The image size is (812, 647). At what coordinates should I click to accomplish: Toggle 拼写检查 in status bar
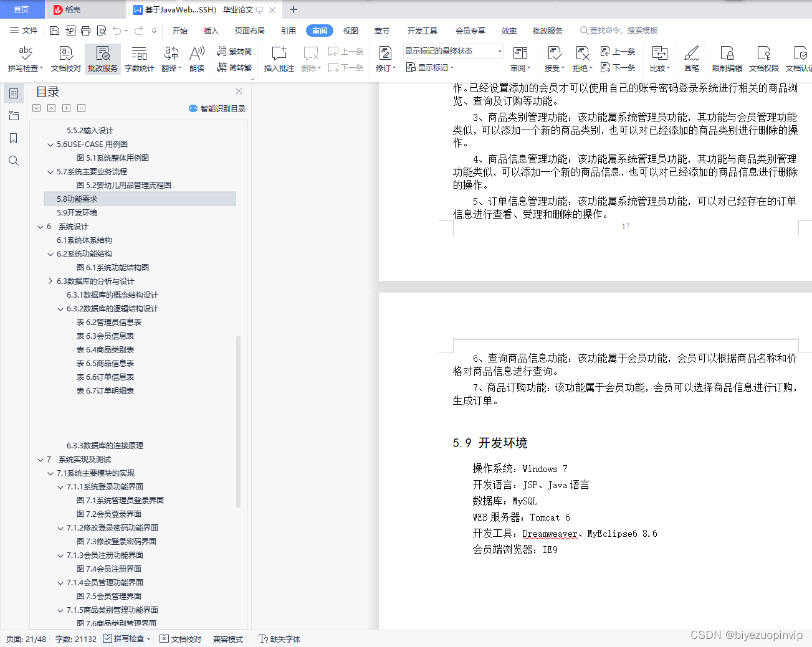point(127,639)
